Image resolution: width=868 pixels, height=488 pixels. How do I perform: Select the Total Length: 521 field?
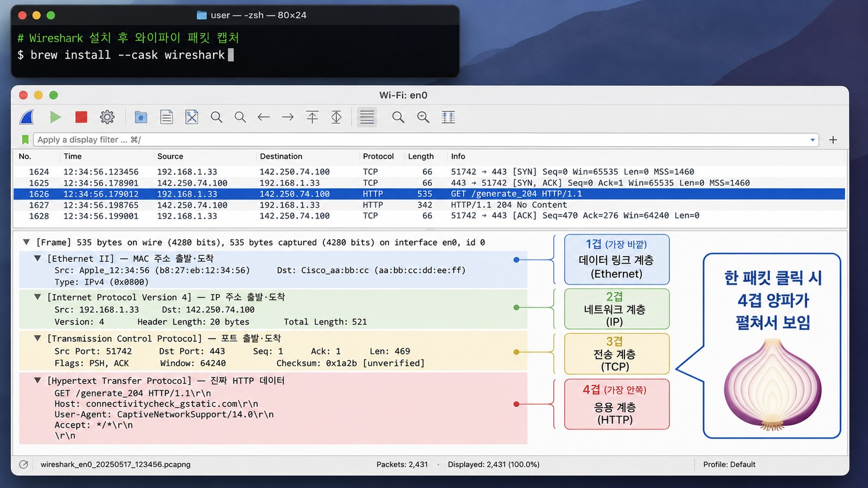click(x=325, y=322)
